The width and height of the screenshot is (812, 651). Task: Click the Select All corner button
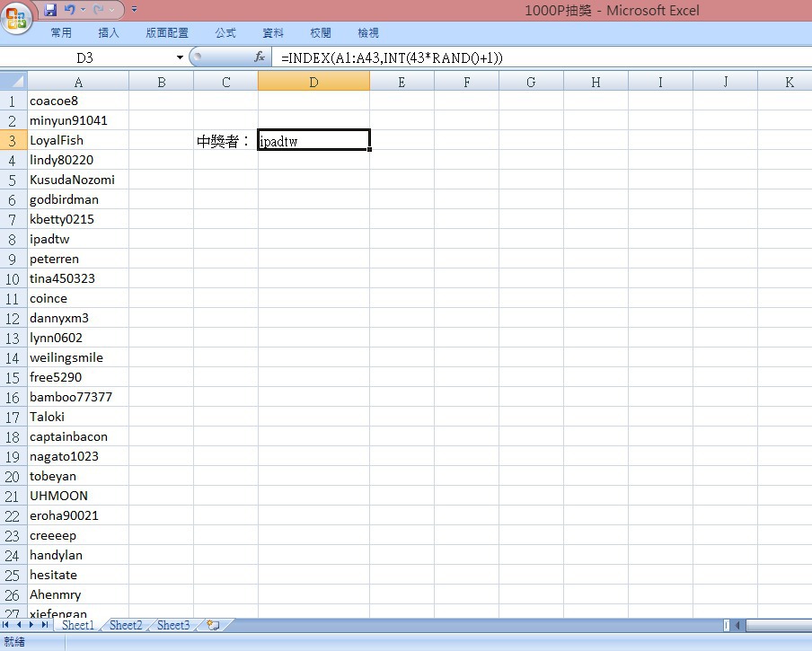13,81
